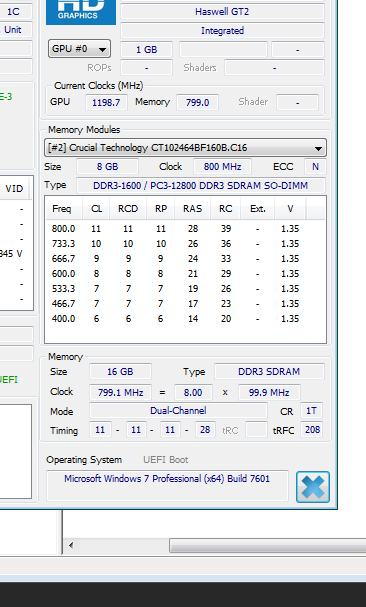Click the GPU clock value 1198.7
This screenshot has height=607, width=366.
(106, 103)
